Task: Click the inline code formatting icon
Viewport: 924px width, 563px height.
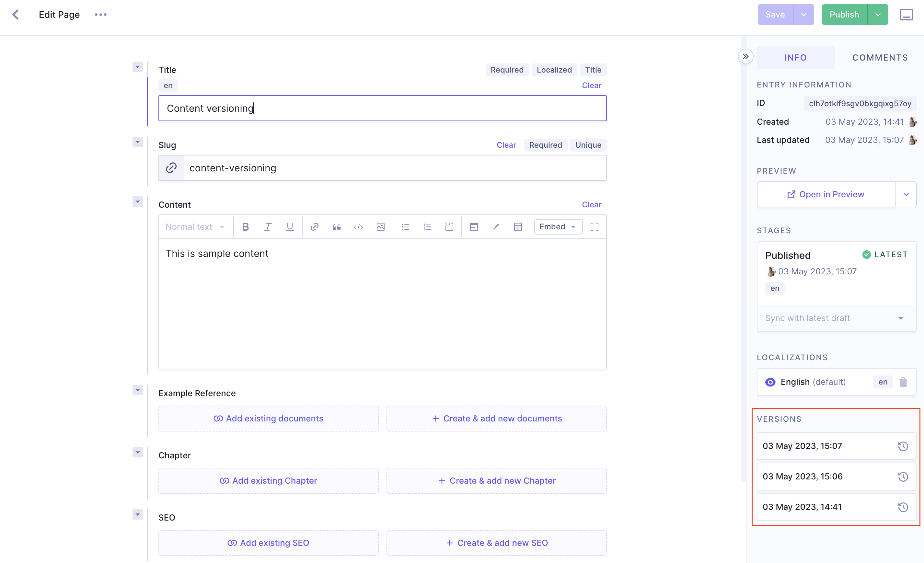Action: coord(358,226)
